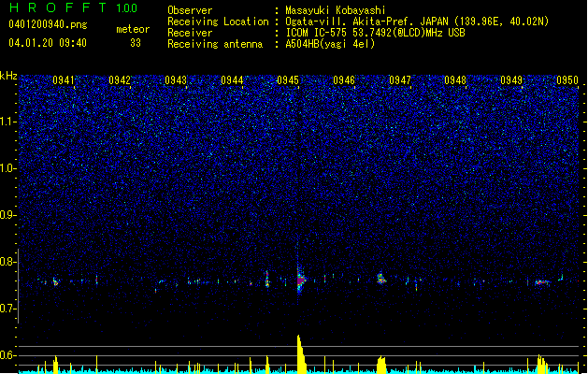Select the file name 0401200940.png
Screen dimensions: 588x374
point(48,24)
